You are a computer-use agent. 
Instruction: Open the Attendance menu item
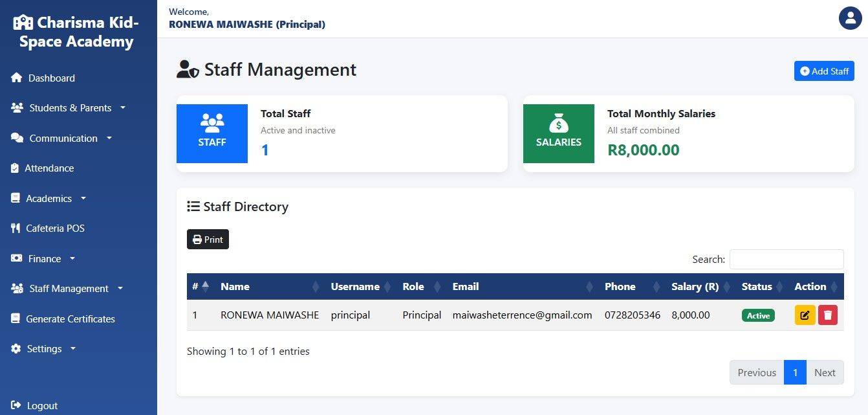(x=49, y=168)
